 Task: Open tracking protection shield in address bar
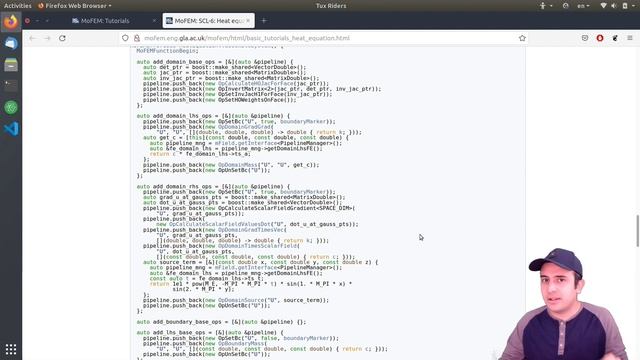125,38
